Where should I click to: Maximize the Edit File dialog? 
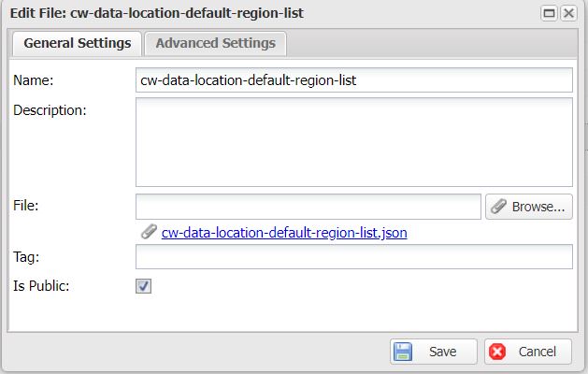coord(550,14)
